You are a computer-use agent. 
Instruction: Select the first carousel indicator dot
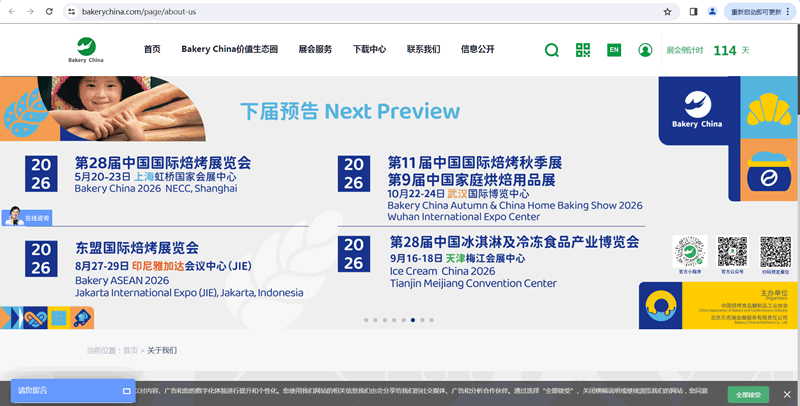pos(366,320)
